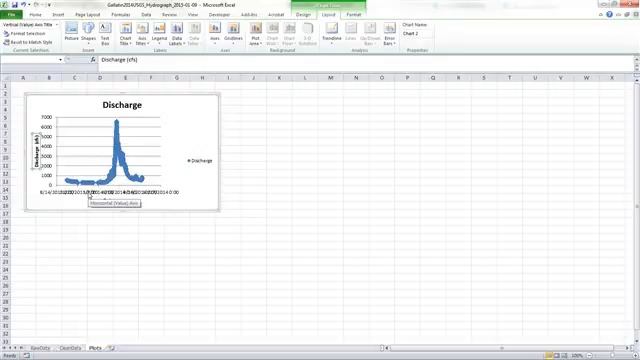
Task: Switch to chart Format tab
Action: coord(353,15)
